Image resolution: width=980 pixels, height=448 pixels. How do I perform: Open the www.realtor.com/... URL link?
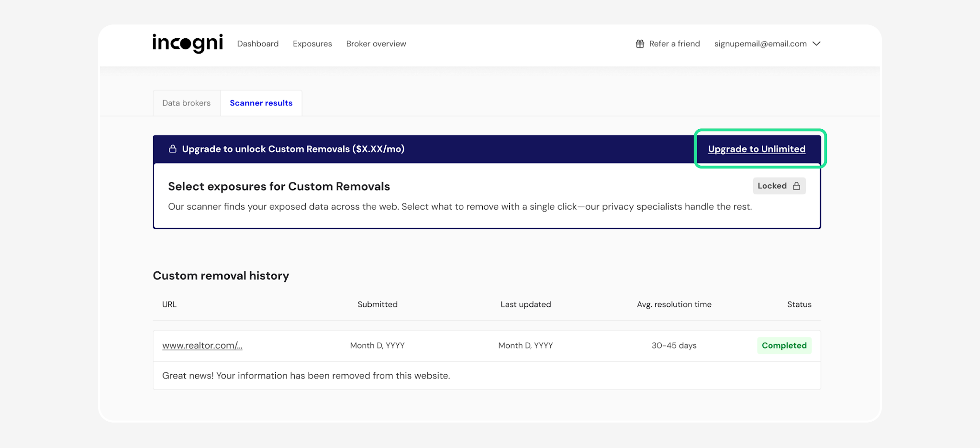[x=202, y=346]
